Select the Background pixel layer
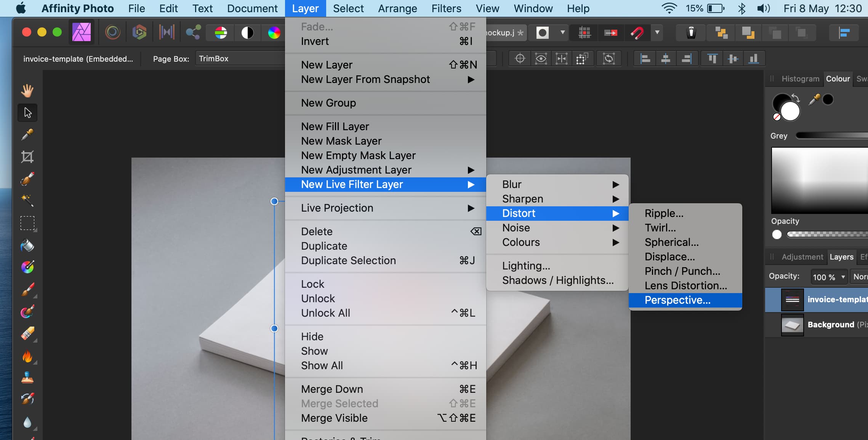Screen dimensions: 868x440 click(817, 325)
